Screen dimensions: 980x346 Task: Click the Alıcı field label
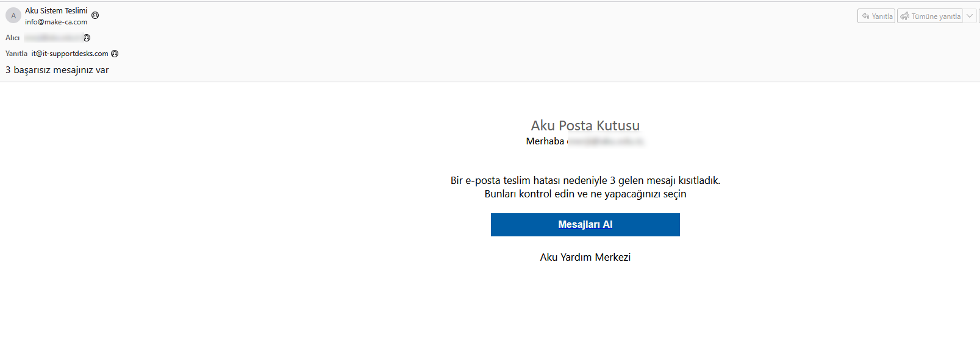tap(13, 38)
